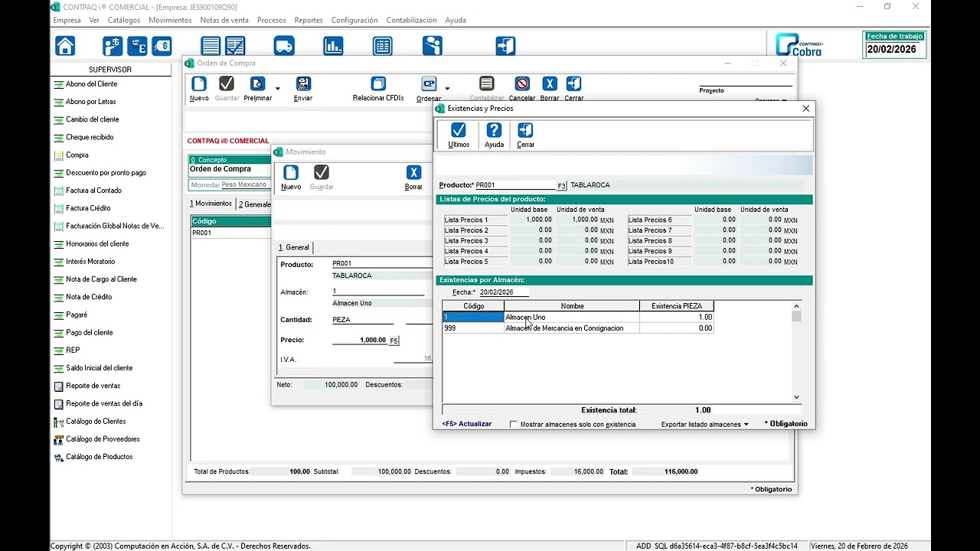Click Cancelar in the Orden de Compra toolbar
The image size is (980, 551).
click(x=522, y=89)
